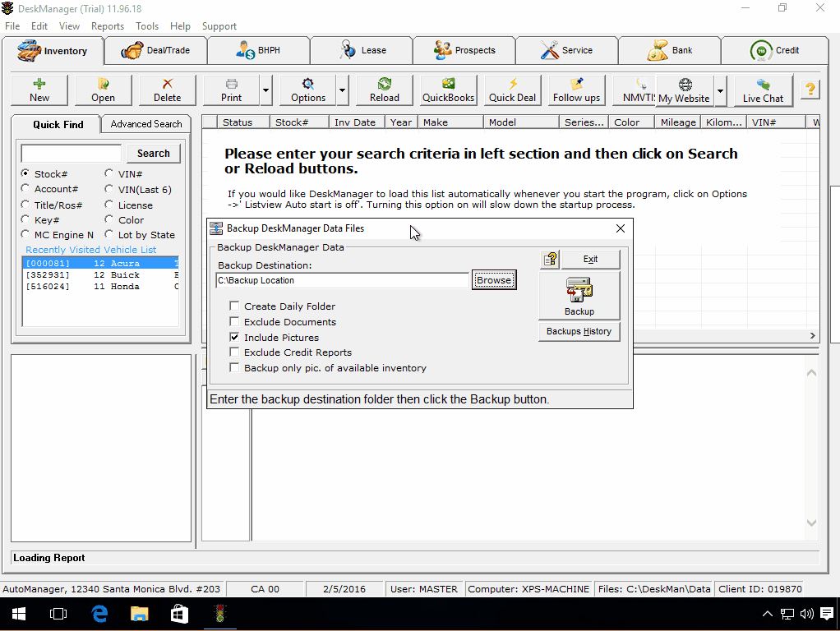The image size is (840, 631).
Task: Open the Reports menu
Action: click(x=107, y=26)
